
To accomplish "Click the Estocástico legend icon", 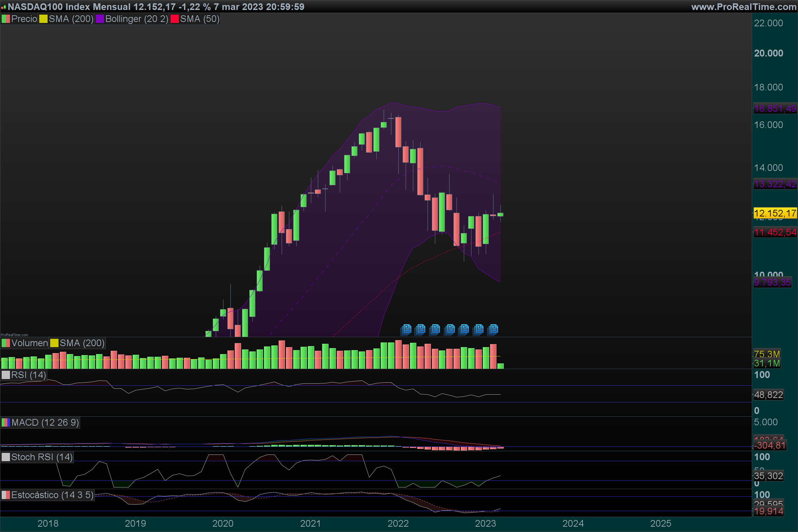I will (x=6, y=495).
